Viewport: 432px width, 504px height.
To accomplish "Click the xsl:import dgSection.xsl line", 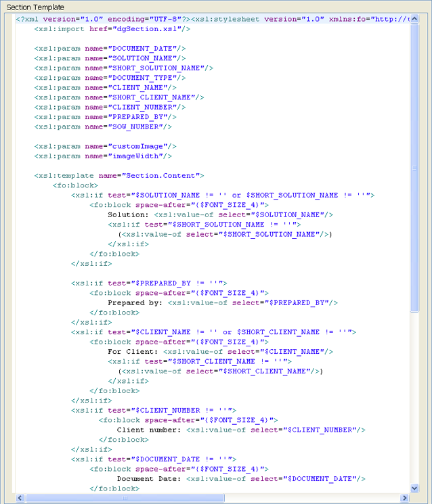I will click(112, 29).
